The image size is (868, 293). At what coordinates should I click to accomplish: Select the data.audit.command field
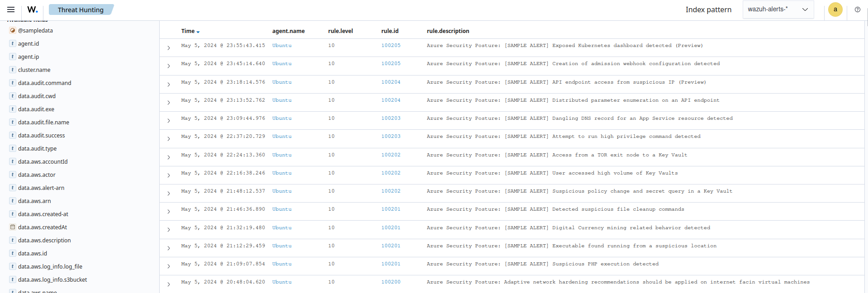pos(44,83)
